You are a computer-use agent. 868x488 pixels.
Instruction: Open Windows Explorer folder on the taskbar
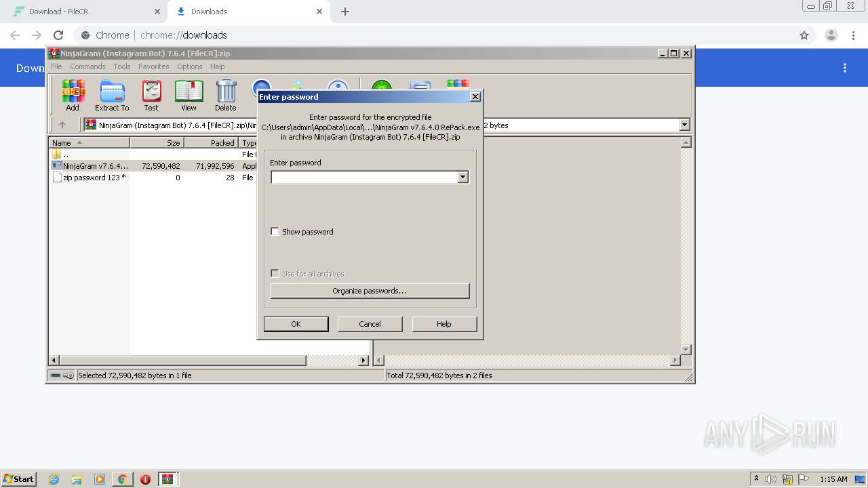tap(77, 479)
